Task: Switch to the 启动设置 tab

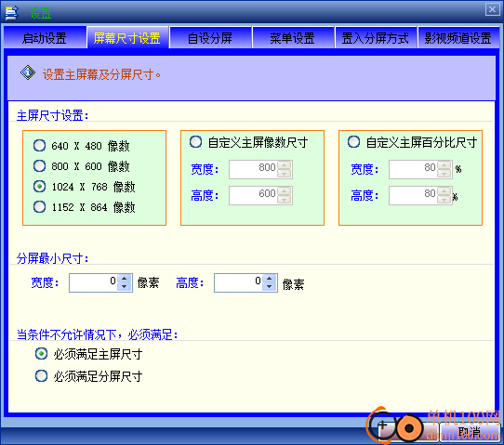Action: point(45,37)
